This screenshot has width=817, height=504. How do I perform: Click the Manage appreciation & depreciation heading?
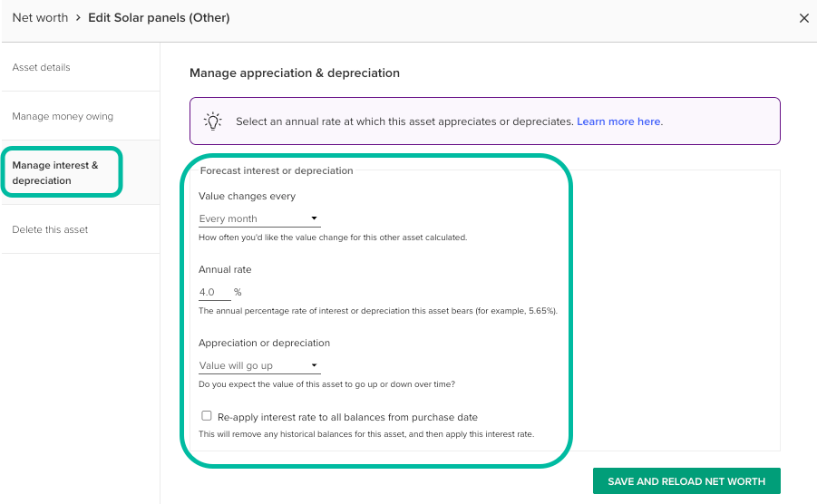coord(294,73)
